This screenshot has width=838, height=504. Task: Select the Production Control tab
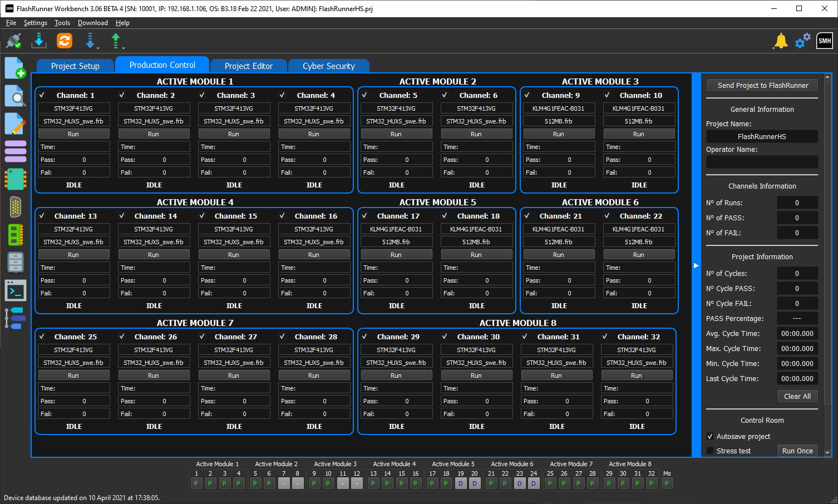[162, 65]
